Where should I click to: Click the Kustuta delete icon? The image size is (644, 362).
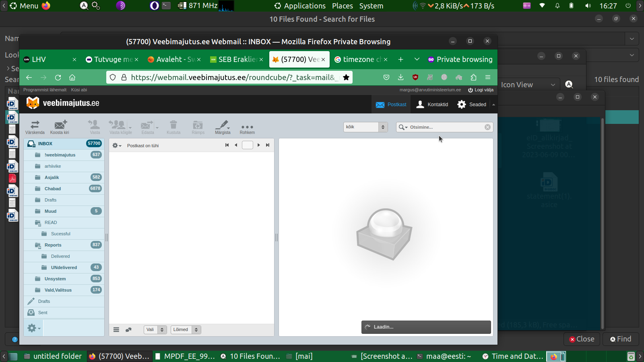coord(173,127)
